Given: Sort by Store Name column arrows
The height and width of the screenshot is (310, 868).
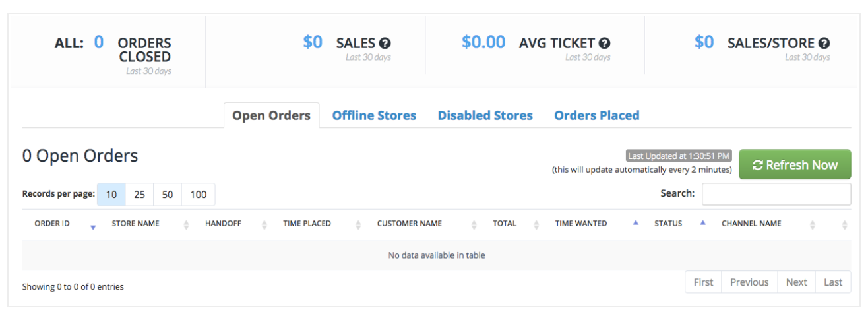Looking at the screenshot, I should (186, 224).
